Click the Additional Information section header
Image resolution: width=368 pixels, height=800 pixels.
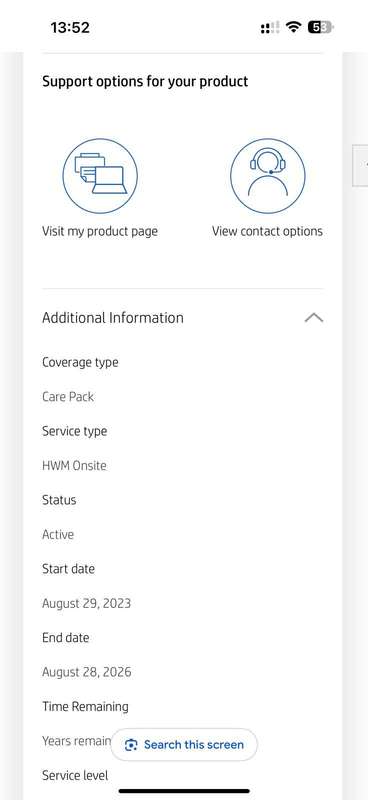183,318
